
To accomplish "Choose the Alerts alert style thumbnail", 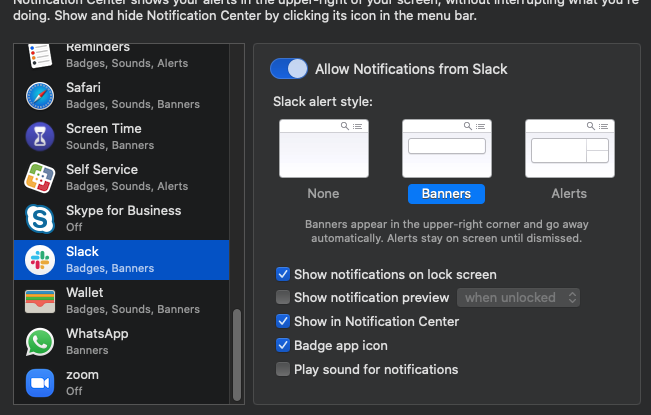I will pyautogui.click(x=570, y=149).
